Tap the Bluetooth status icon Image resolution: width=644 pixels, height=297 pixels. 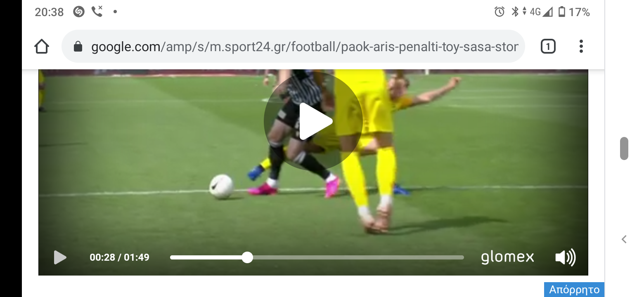(515, 12)
